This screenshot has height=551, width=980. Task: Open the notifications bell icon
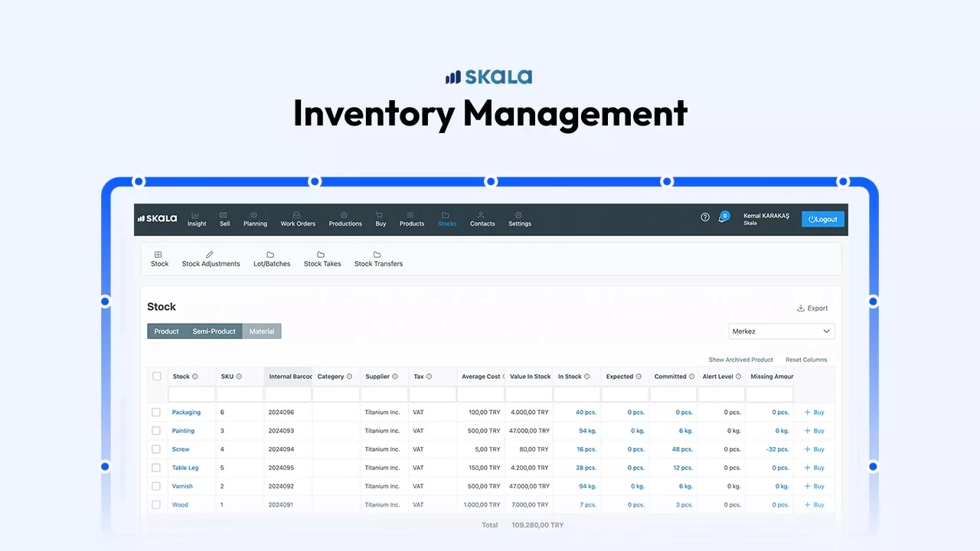pos(723,218)
